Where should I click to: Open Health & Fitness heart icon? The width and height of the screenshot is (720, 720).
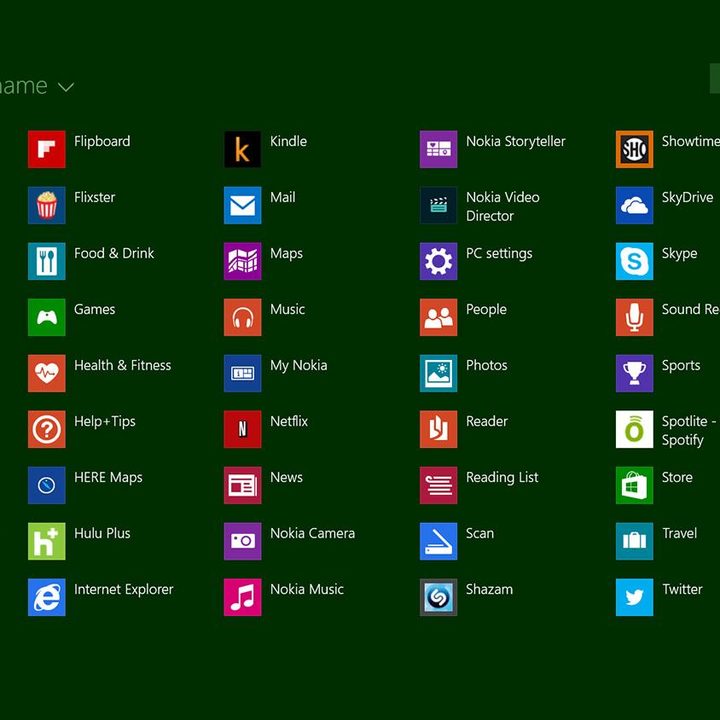46,373
